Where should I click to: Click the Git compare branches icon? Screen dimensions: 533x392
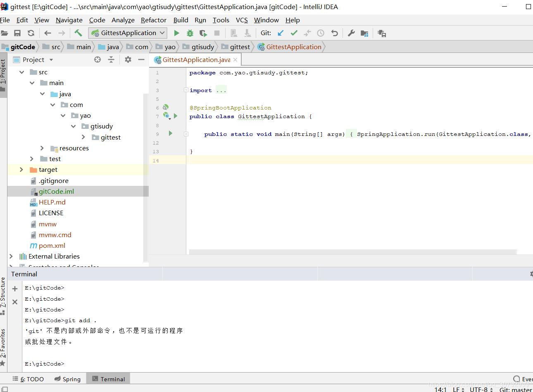tap(307, 33)
